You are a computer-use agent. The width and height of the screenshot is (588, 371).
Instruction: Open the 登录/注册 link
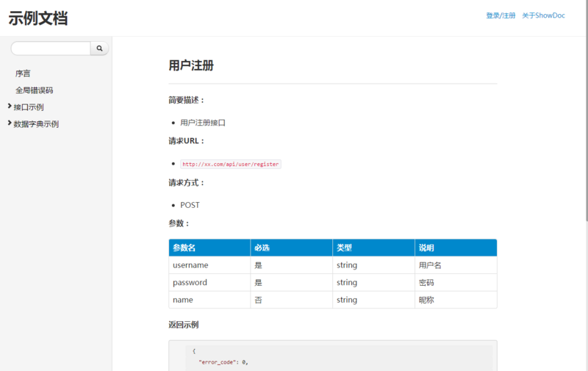tap(501, 15)
